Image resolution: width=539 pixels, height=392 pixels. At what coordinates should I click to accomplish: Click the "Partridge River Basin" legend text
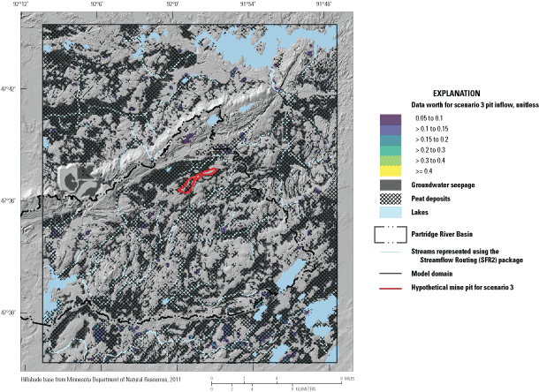pyautogui.click(x=445, y=233)
